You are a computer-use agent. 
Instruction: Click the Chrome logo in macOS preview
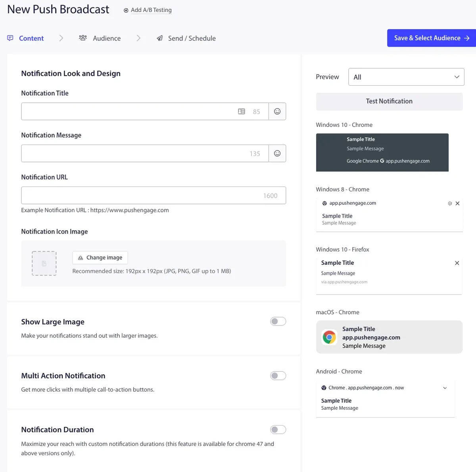click(329, 337)
